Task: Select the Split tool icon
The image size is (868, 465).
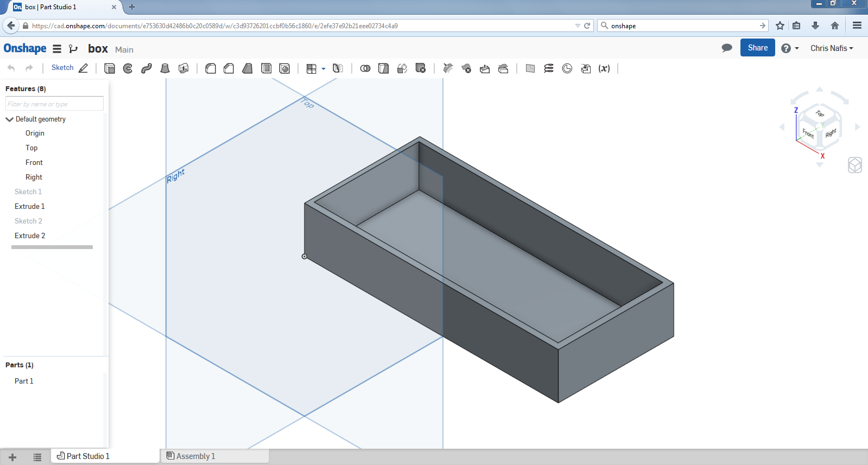Action: [384, 68]
